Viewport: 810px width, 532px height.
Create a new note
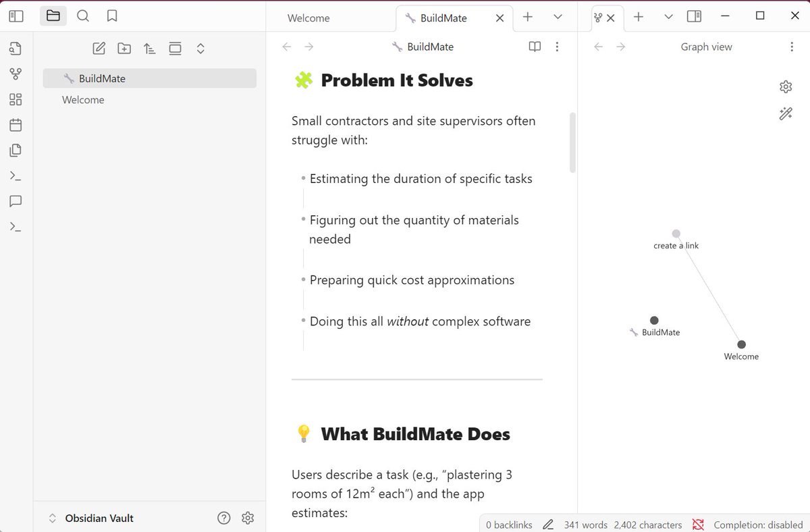click(99, 48)
